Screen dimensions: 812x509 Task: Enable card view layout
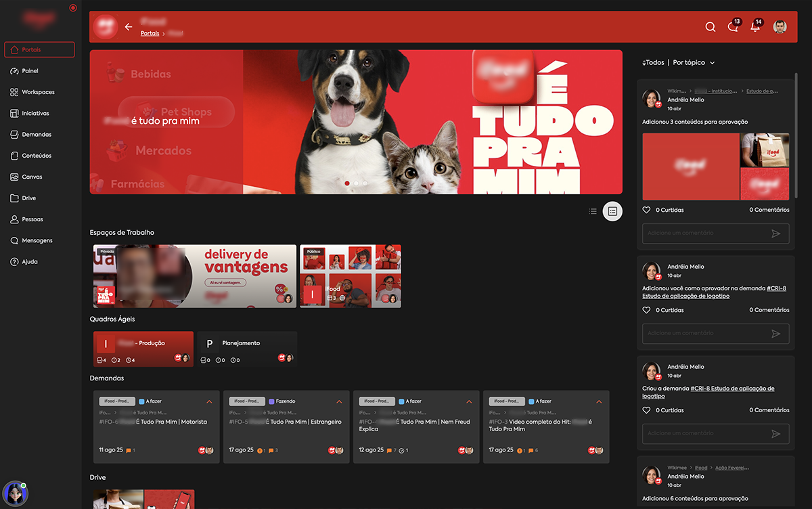click(x=612, y=211)
